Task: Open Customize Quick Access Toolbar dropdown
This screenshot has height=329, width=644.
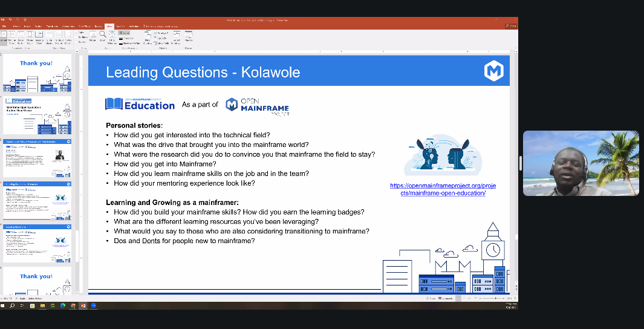Action: click(31, 19)
